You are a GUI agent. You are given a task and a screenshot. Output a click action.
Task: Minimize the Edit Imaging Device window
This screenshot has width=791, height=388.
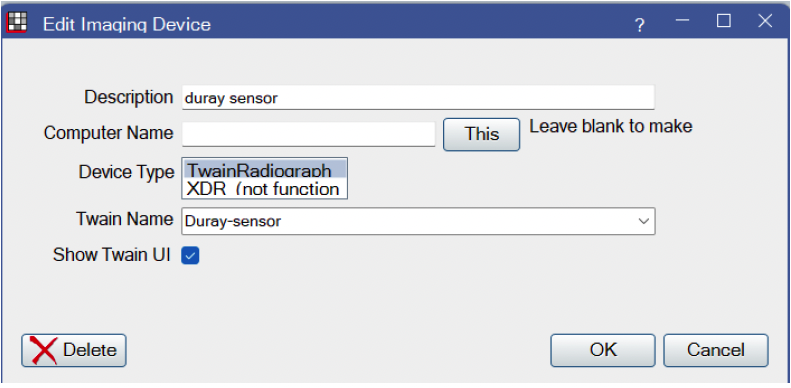(683, 21)
